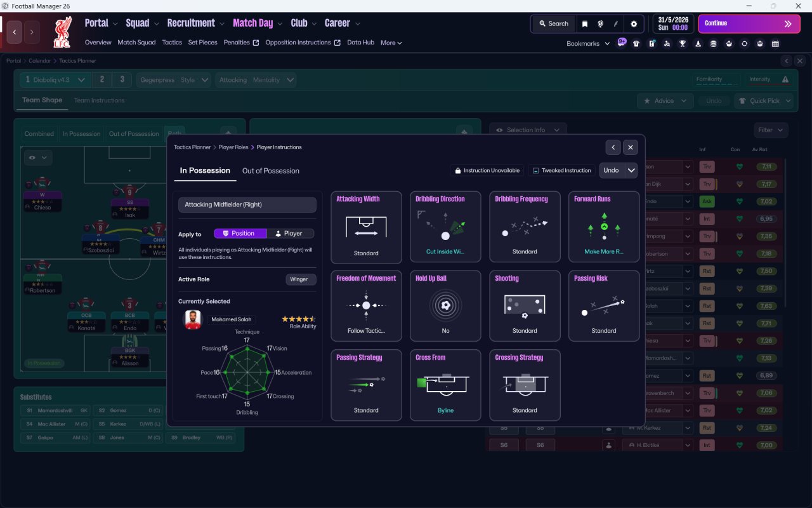Open the Selection Info dropdown
The height and width of the screenshot is (508, 812).
528,130
